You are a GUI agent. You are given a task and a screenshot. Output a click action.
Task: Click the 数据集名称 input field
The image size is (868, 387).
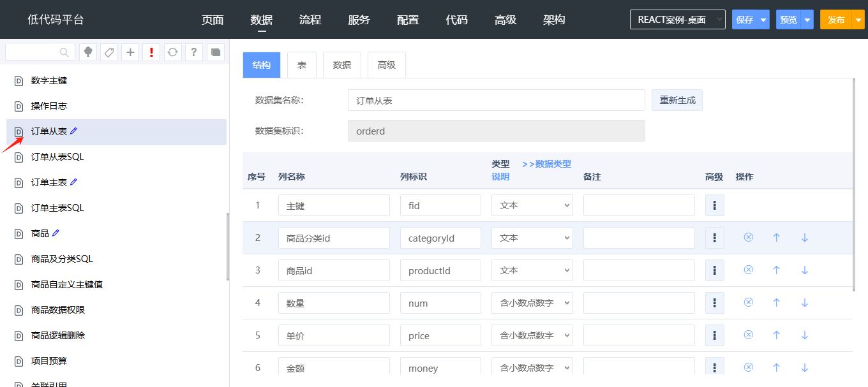(497, 100)
